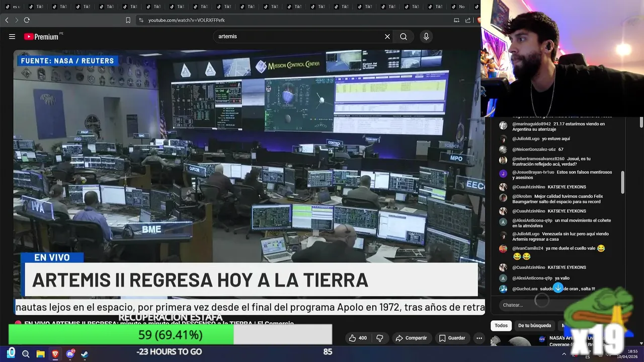Click username @robertramosalvarez8260 in chat
The image size is (644, 362).
[x=538, y=159]
